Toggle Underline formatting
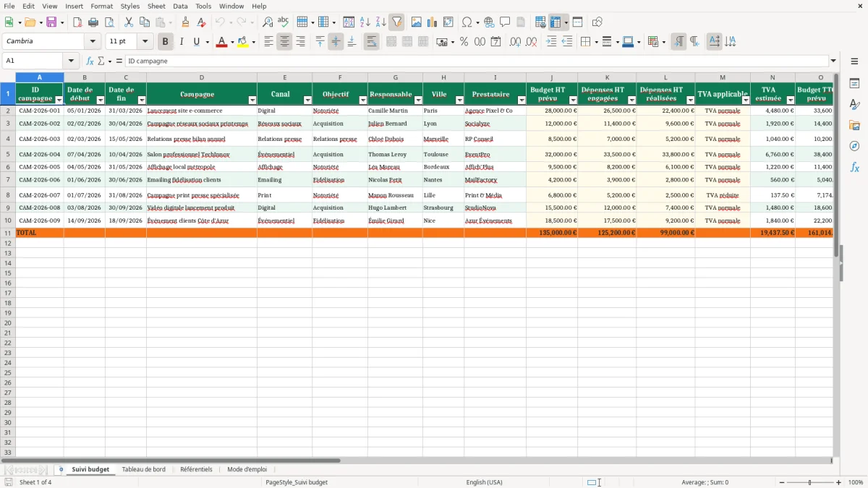The image size is (868, 488). (x=196, y=42)
